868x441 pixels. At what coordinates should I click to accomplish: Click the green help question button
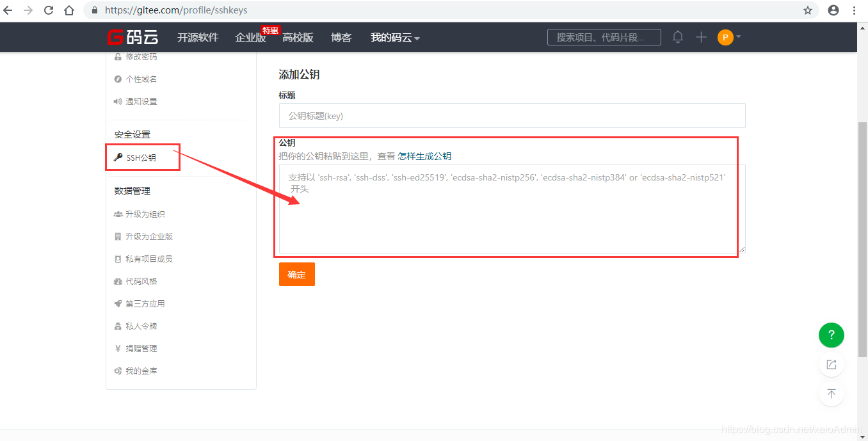(x=832, y=335)
